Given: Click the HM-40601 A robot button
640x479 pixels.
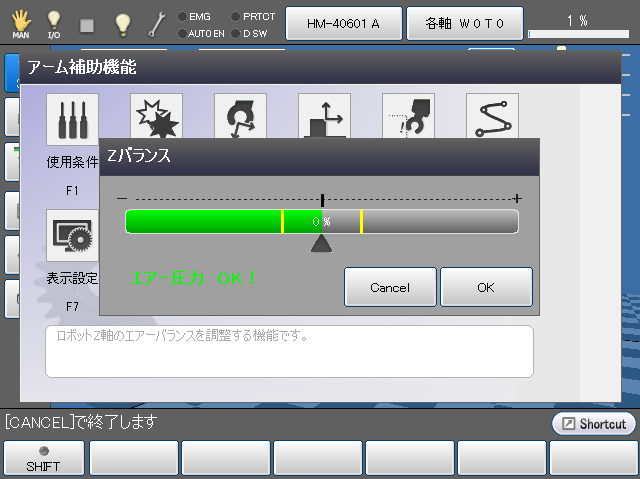Looking at the screenshot, I should [x=343, y=22].
